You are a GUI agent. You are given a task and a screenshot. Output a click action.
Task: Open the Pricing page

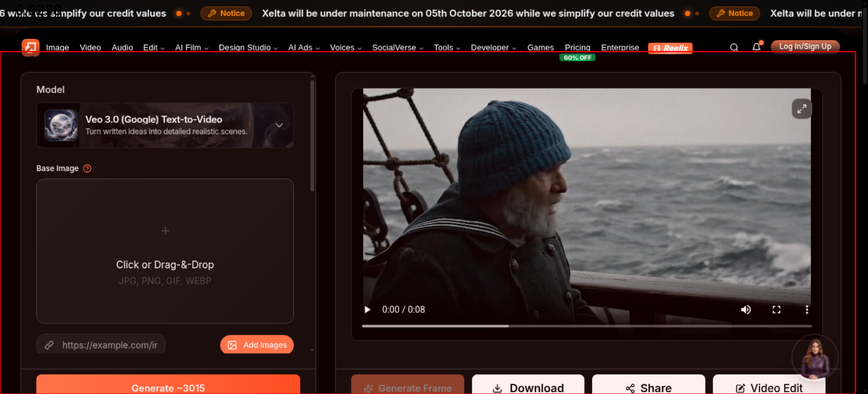(577, 48)
